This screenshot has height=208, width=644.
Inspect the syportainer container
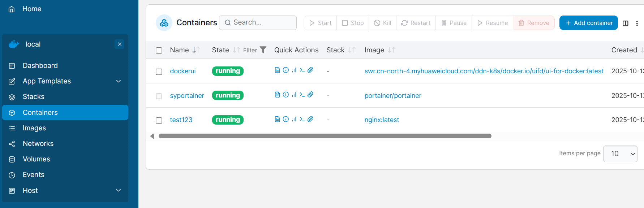click(285, 95)
